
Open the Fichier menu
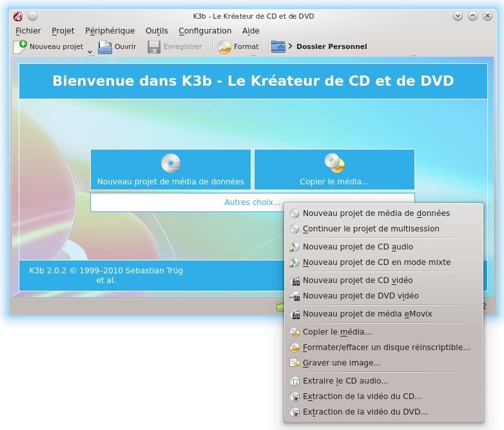tap(28, 30)
